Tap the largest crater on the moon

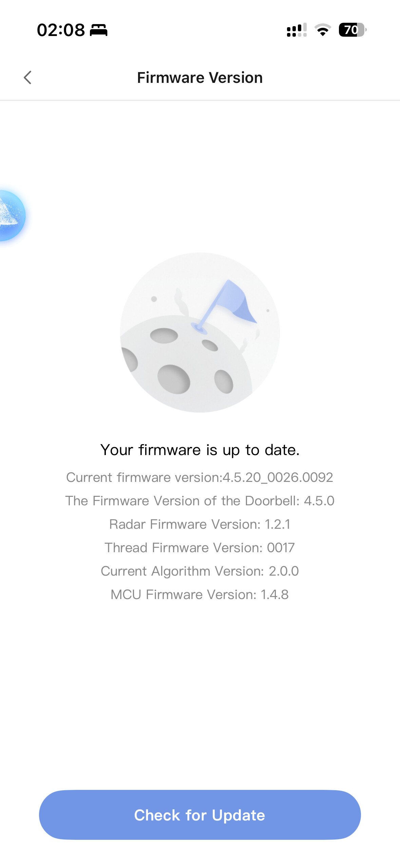[x=174, y=379]
